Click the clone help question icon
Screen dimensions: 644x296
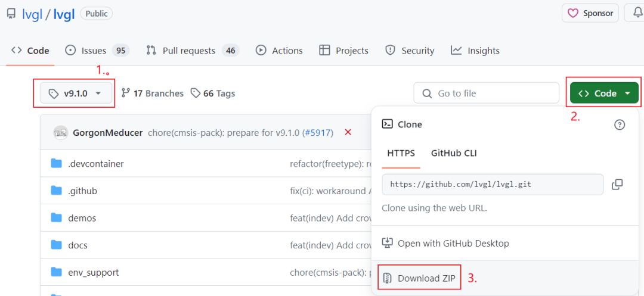tap(620, 124)
